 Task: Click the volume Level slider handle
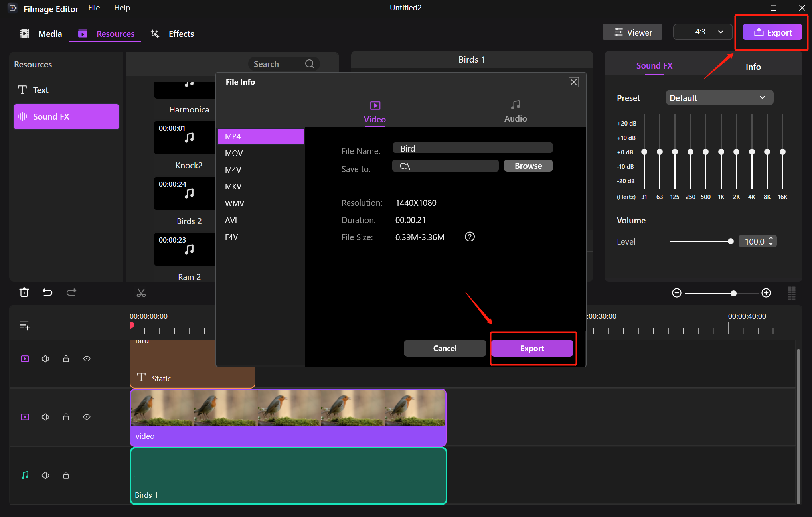(x=731, y=241)
